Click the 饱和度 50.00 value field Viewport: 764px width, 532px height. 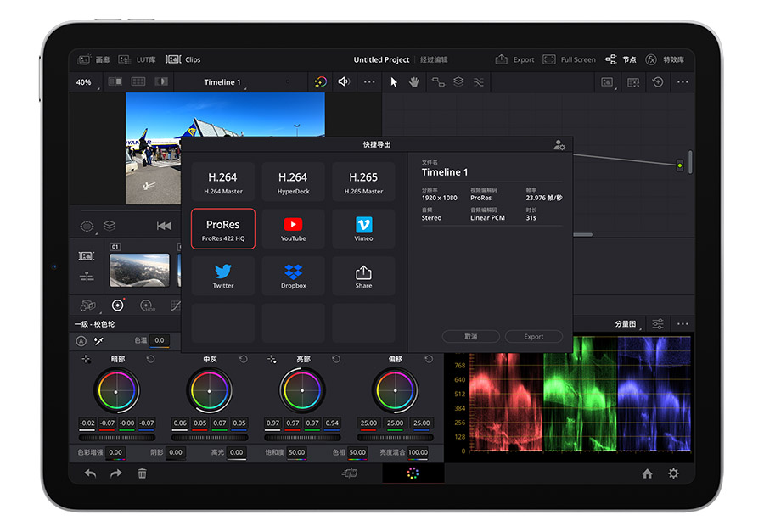pyautogui.click(x=296, y=452)
